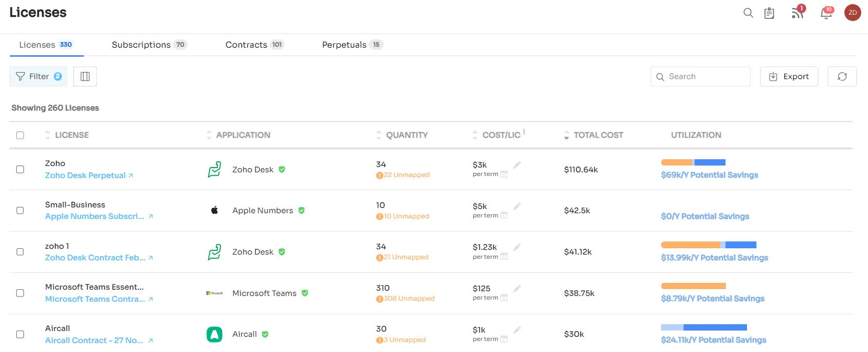Switch to the Perpetuals tab

352,45
